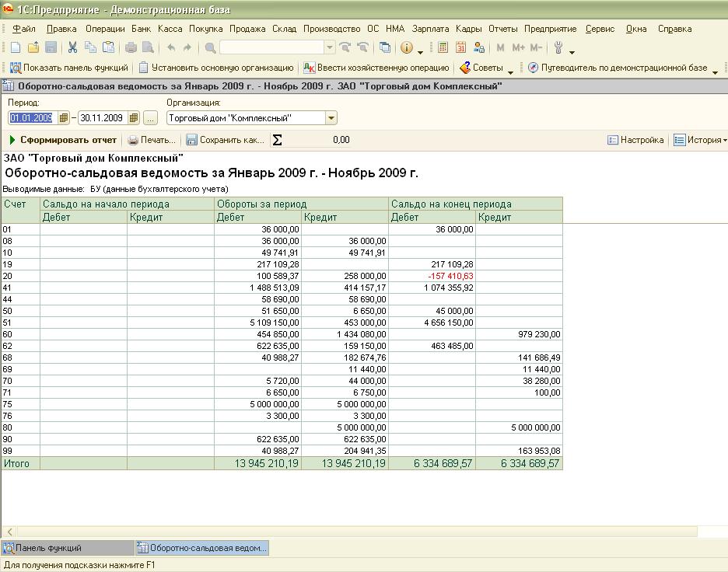Select account row 99
The height and width of the screenshot is (572, 728).
[282, 451]
